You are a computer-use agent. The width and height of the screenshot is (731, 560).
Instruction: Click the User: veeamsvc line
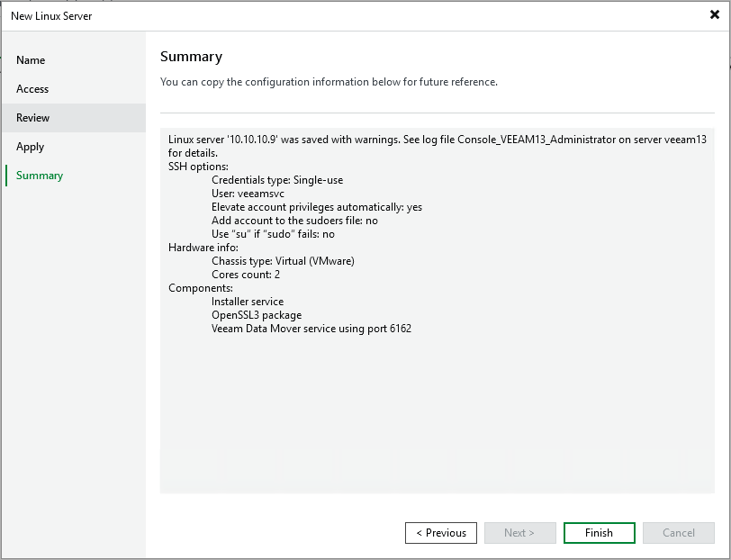pyautogui.click(x=248, y=194)
